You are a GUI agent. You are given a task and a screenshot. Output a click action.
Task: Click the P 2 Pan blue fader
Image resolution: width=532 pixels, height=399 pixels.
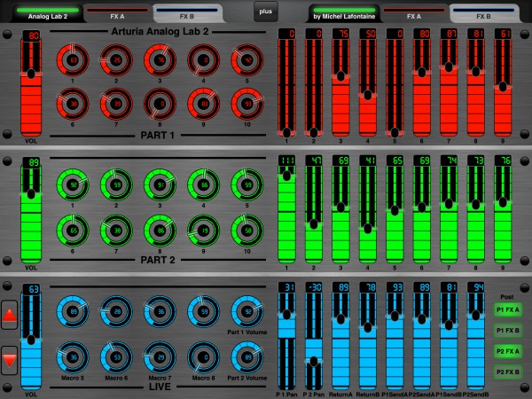(x=314, y=341)
